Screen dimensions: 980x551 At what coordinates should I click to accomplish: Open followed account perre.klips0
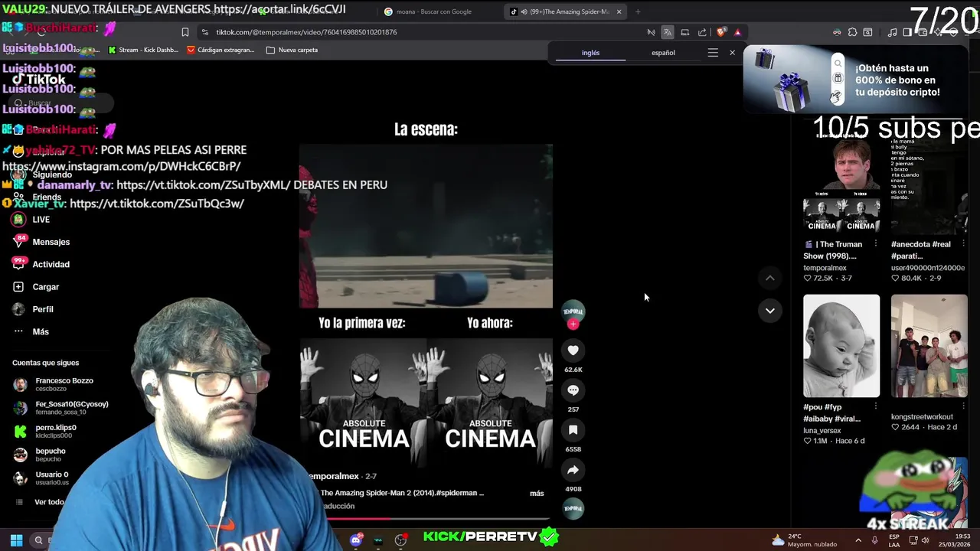point(46,432)
